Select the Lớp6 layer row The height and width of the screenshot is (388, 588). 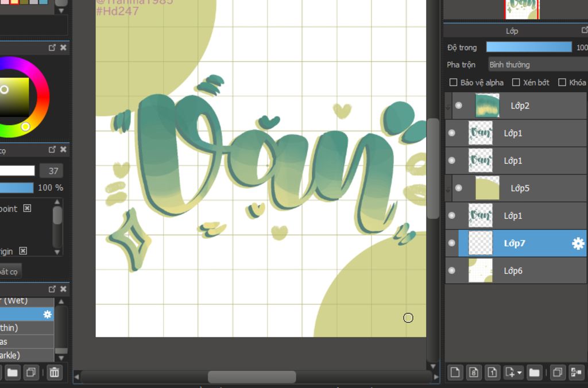click(x=516, y=271)
